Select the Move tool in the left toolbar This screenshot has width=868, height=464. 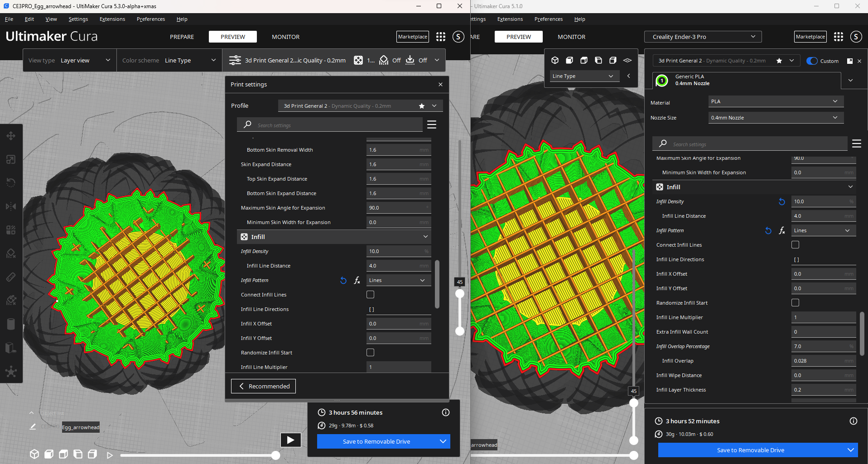11,135
